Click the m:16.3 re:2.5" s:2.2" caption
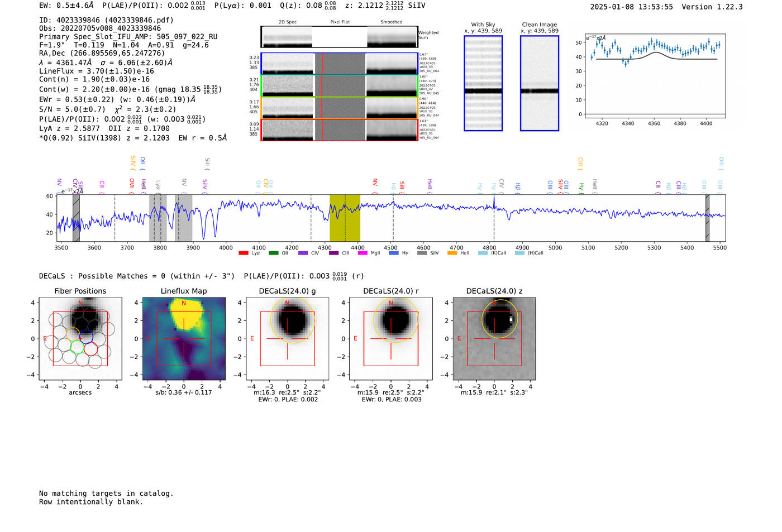The width and height of the screenshot is (782, 532). point(287,392)
